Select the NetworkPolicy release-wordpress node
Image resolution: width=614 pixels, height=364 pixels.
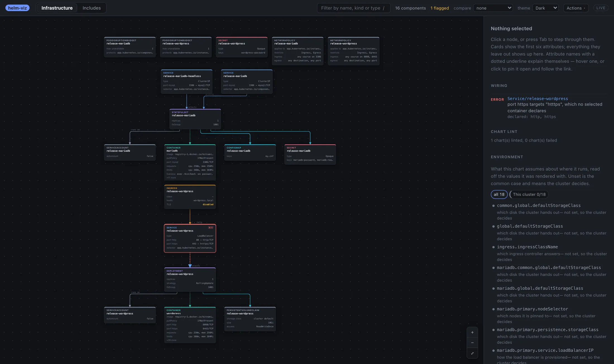[354, 51]
